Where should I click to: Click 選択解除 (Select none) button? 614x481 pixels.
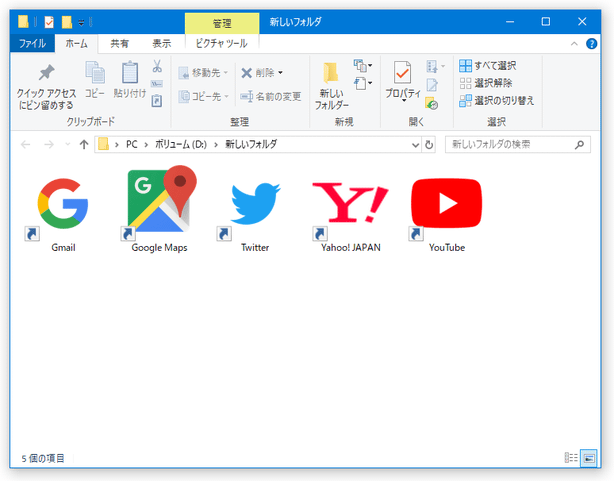(486, 83)
